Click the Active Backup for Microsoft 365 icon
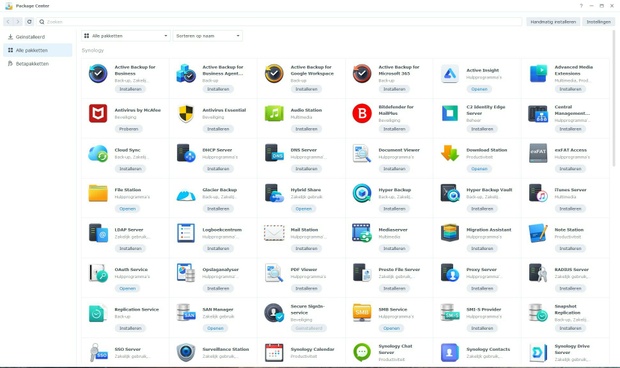Image resolution: width=620 pixels, height=368 pixels. (362, 74)
